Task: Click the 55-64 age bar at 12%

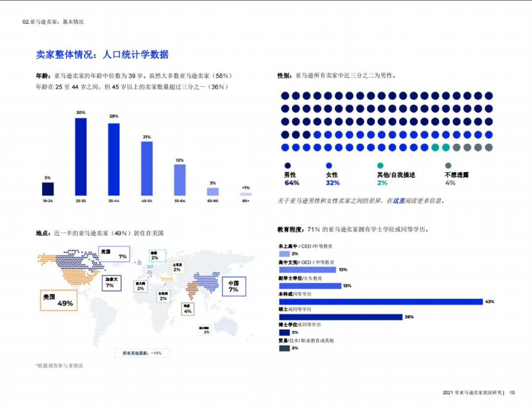Action: [x=180, y=180]
